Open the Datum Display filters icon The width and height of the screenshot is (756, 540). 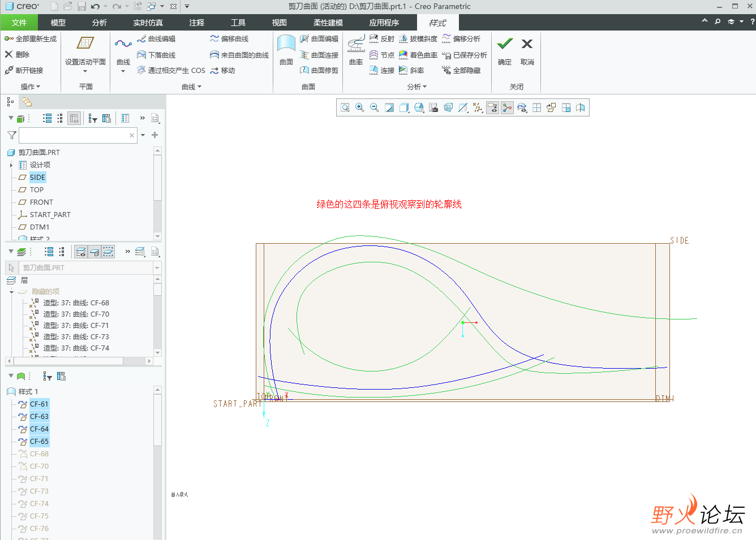(478, 107)
